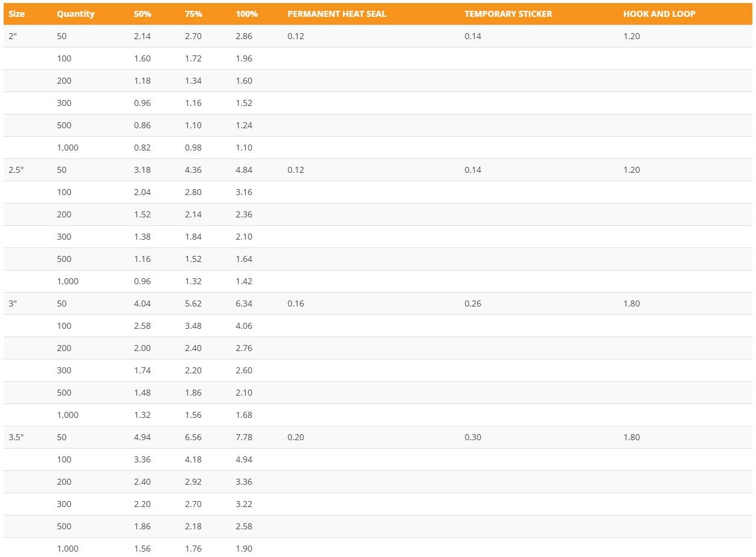Image resolution: width=756 pixels, height=557 pixels.
Task: Click the 0.26 temporary sticker price
Action: click(x=473, y=303)
